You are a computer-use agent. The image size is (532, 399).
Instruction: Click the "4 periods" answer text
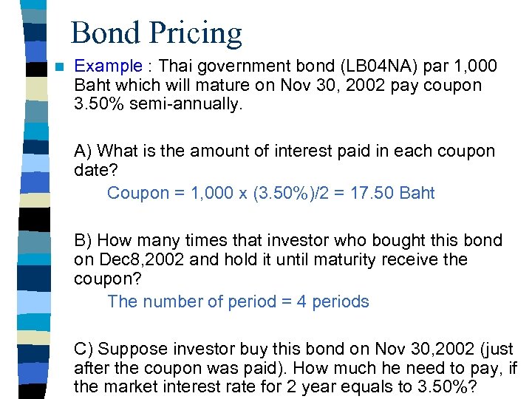coord(331,301)
